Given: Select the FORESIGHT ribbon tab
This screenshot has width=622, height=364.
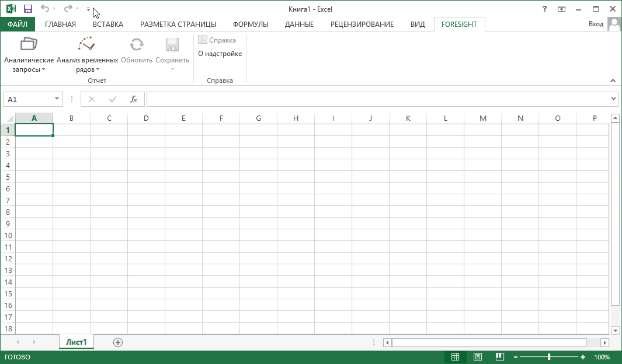Looking at the screenshot, I should click(x=460, y=24).
